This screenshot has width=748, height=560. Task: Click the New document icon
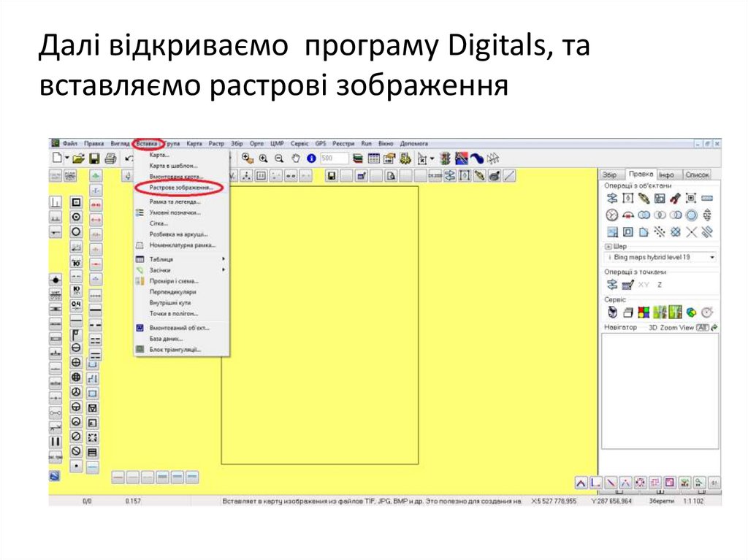[x=57, y=158]
